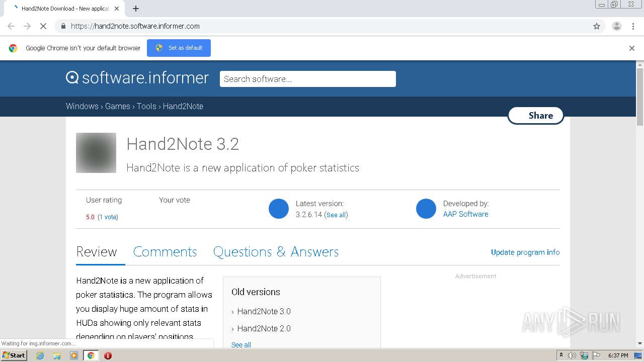The width and height of the screenshot is (644, 362).
Task: Open Windows Explorer folder taskbar icon
Action: click(57, 355)
